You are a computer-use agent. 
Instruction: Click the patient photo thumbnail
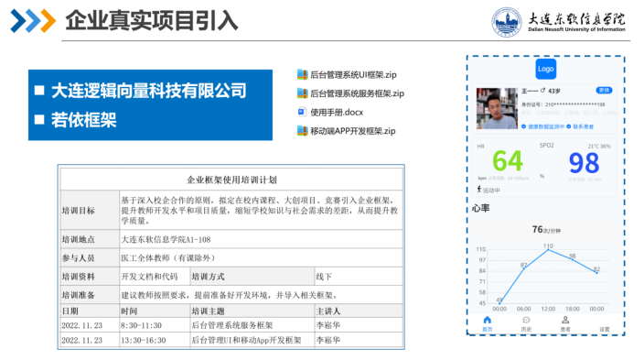[x=497, y=109]
